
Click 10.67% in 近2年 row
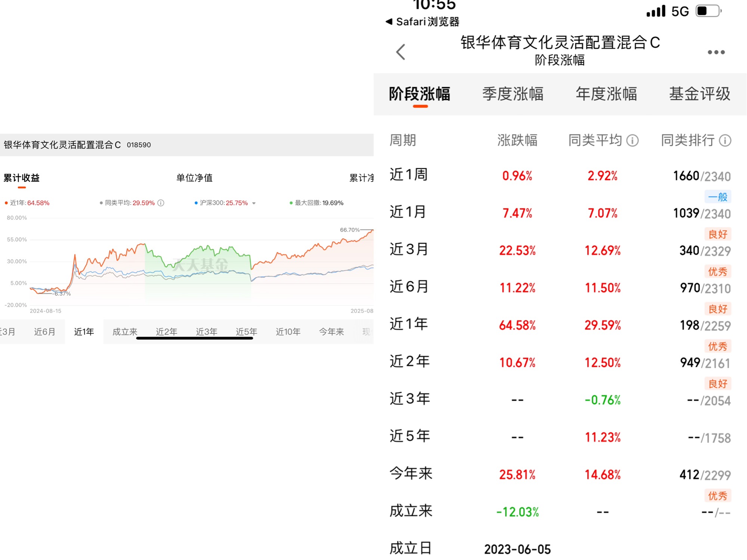(518, 362)
